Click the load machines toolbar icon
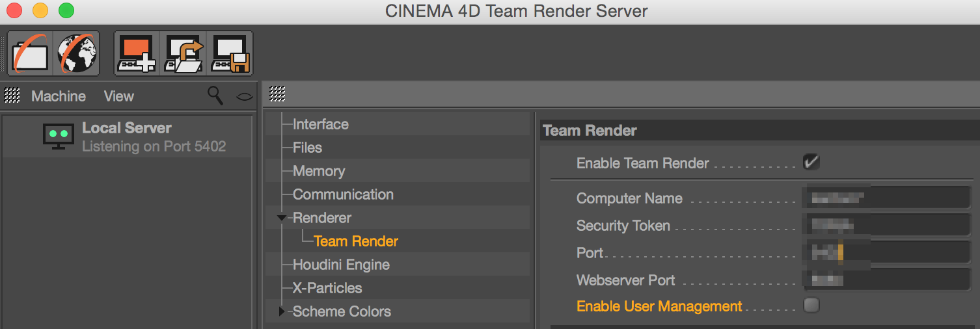The width and height of the screenshot is (980, 329). coord(183,53)
